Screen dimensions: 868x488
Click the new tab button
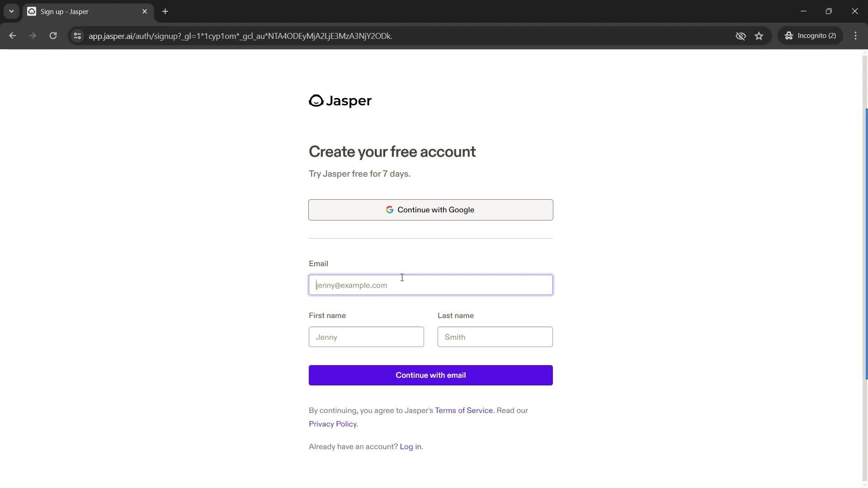pos(165,11)
